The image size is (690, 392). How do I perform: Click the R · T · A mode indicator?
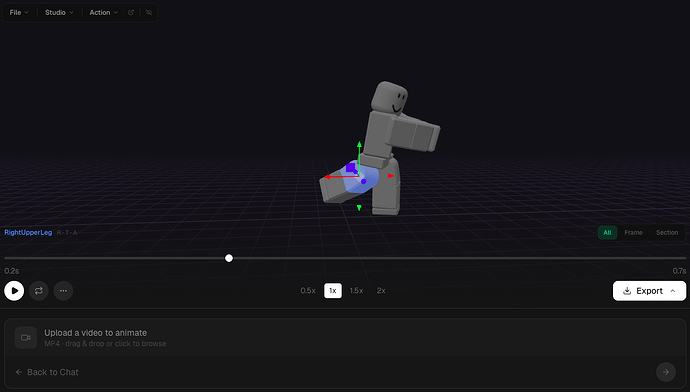pos(67,232)
